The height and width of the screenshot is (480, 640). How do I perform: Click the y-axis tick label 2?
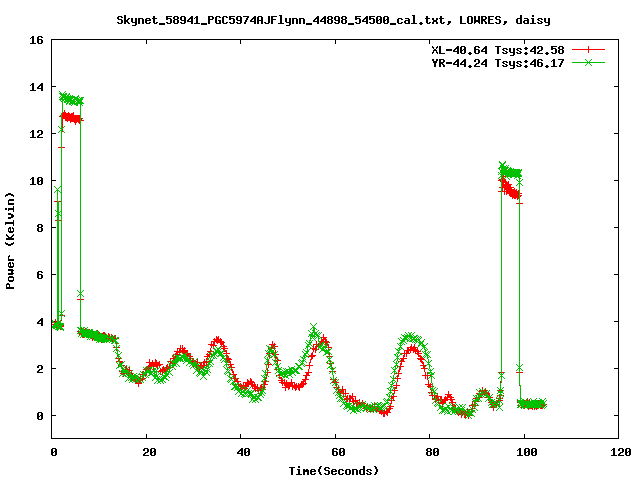(x=40, y=369)
